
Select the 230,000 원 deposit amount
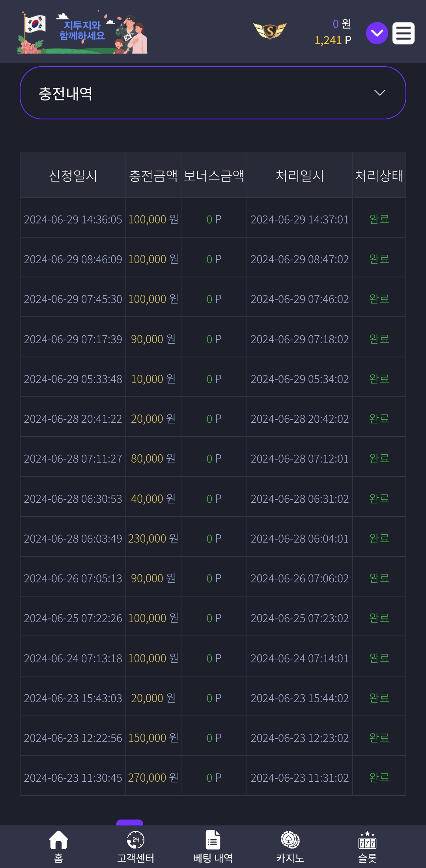tap(153, 538)
